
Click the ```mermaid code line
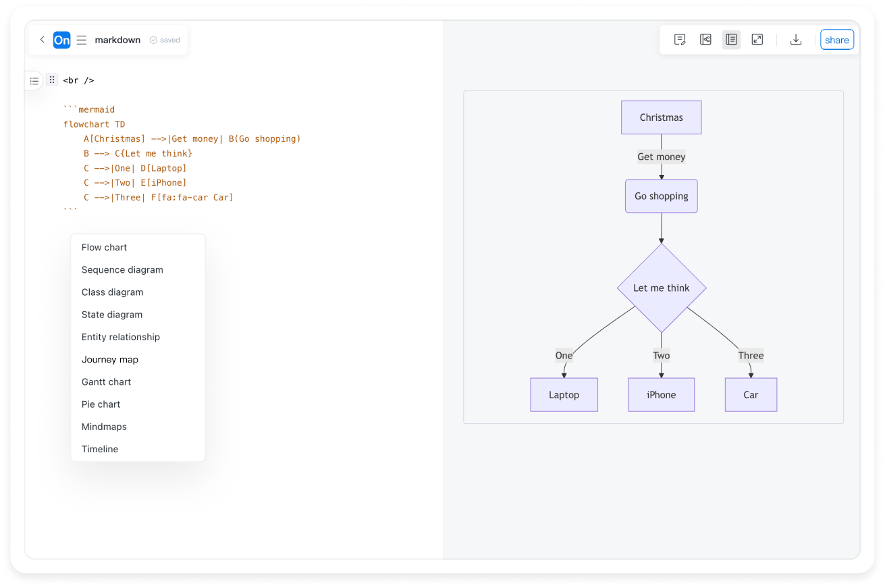[89, 109]
